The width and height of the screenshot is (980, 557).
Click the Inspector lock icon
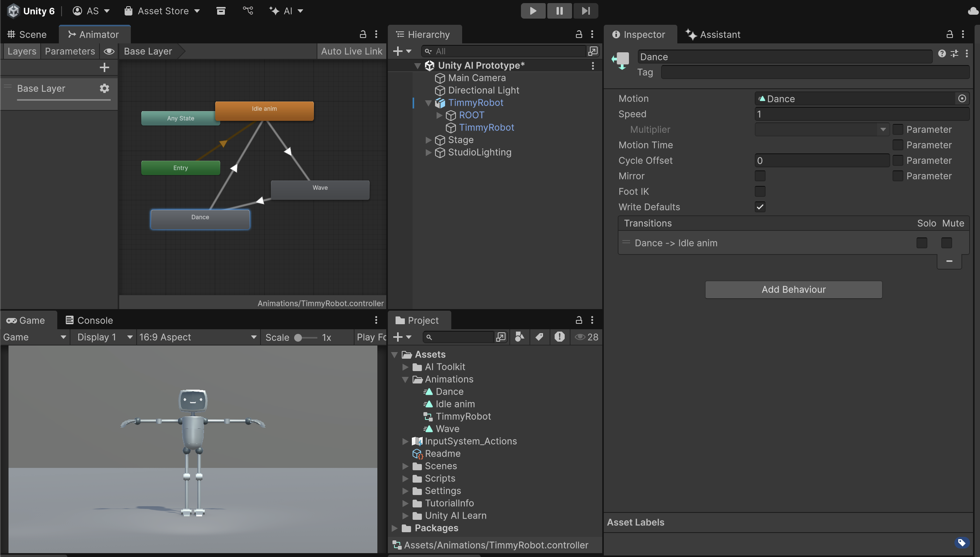coord(949,34)
